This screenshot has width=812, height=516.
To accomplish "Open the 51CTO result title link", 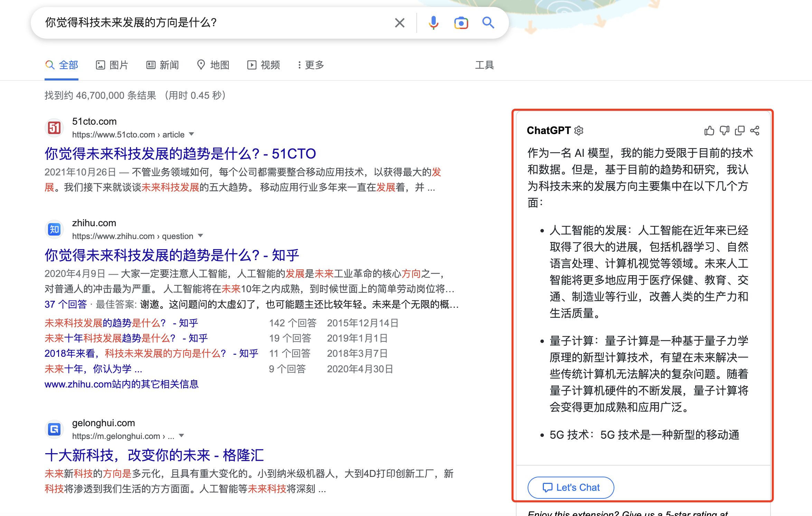I will [x=180, y=154].
